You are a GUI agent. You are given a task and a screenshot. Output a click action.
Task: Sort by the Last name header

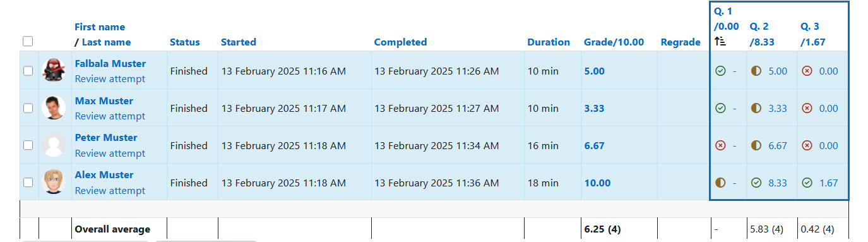coord(107,42)
